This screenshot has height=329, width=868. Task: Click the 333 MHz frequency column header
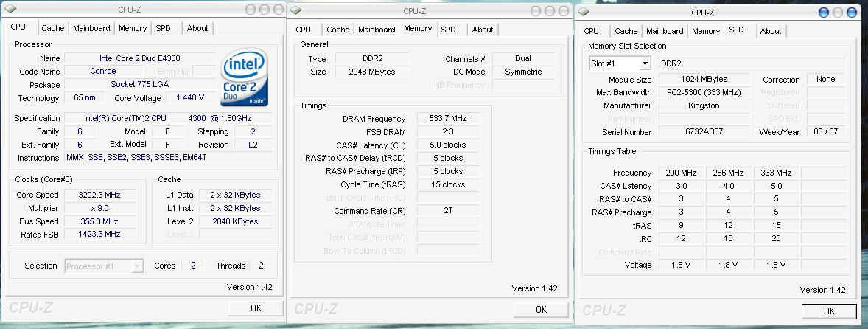[776, 173]
